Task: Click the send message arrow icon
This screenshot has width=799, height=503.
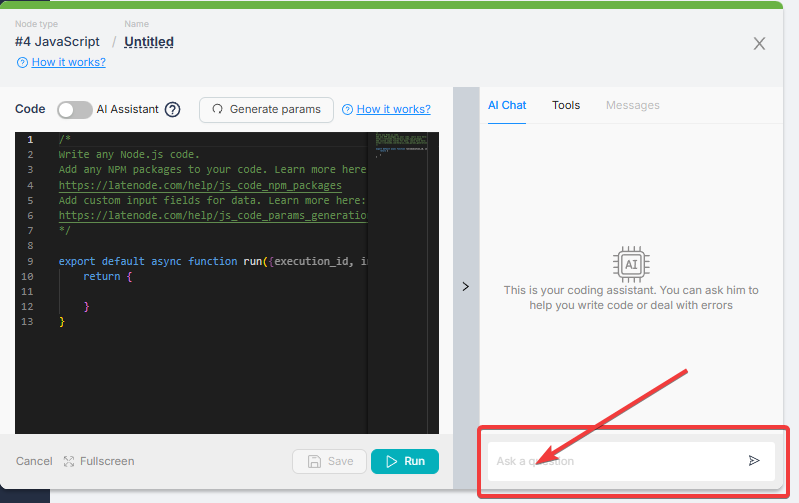Action: (x=753, y=461)
